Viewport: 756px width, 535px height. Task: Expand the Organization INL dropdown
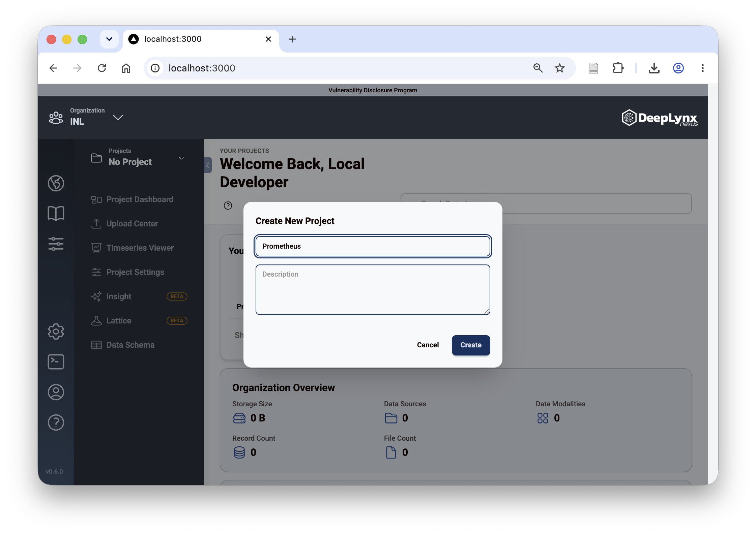coord(118,118)
